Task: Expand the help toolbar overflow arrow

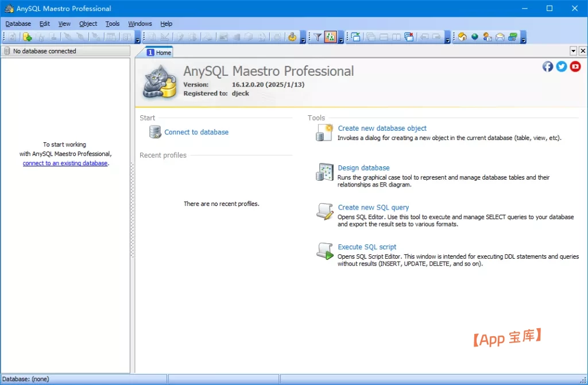Action: (x=524, y=39)
